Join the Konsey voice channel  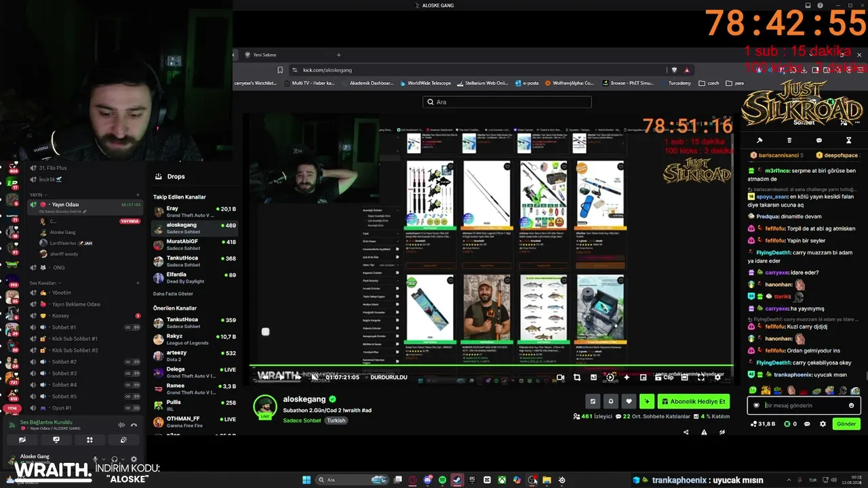click(85, 316)
